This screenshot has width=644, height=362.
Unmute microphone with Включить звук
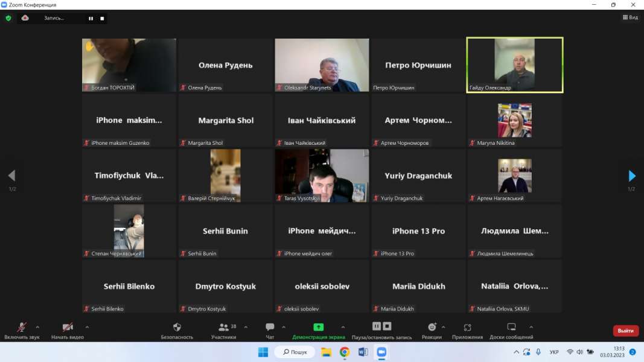pyautogui.click(x=22, y=328)
